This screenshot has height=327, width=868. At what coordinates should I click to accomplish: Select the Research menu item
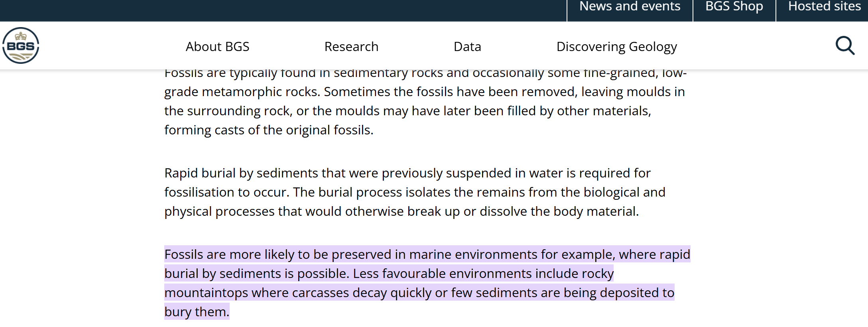pos(351,47)
